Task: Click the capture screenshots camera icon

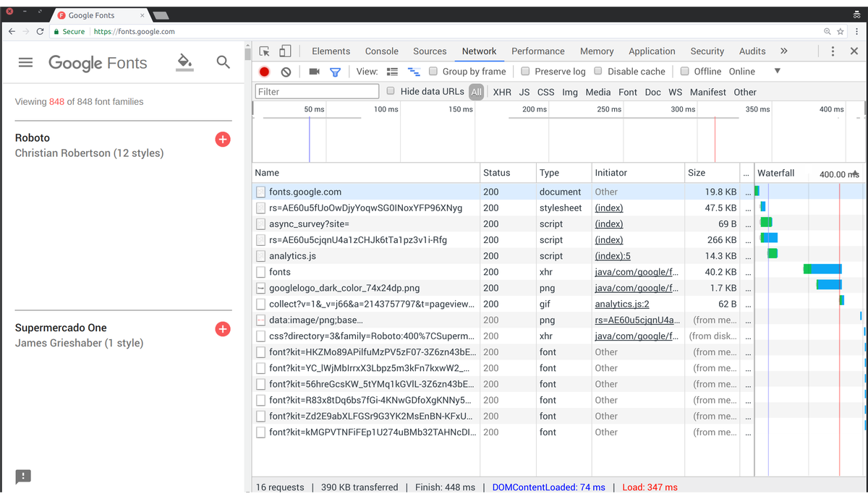Action: [314, 72]
